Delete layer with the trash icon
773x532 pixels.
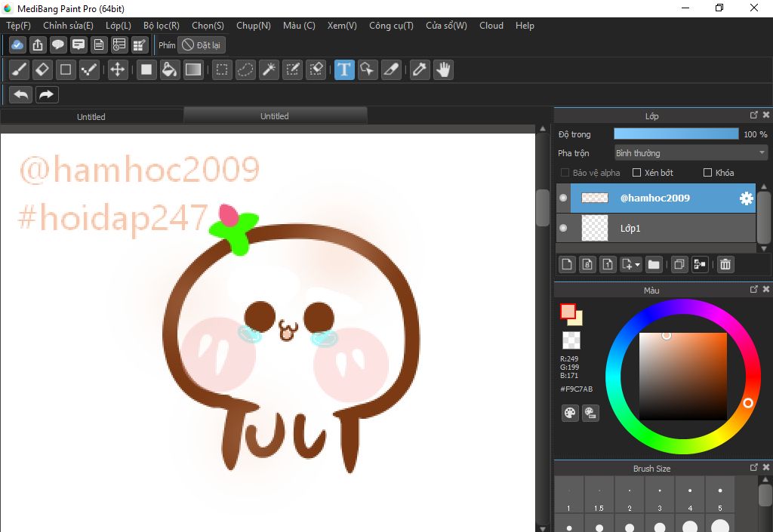725,264
